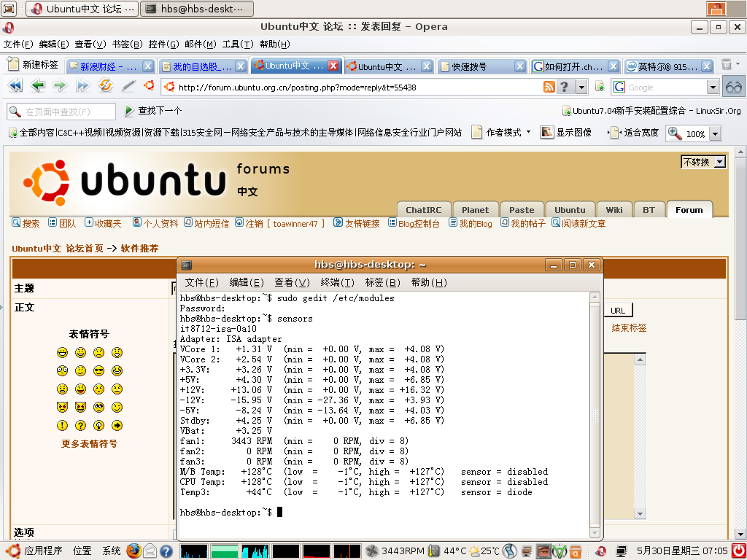Open the 软件推荐 breadcrumb link
Image resolution: width=747 pixels, height=560 pixels.
pos(139,249)
